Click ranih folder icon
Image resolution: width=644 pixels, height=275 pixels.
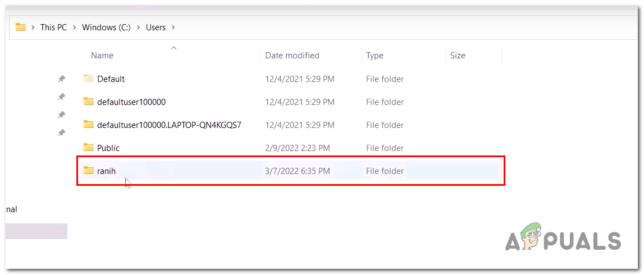[x=89, y=170]
